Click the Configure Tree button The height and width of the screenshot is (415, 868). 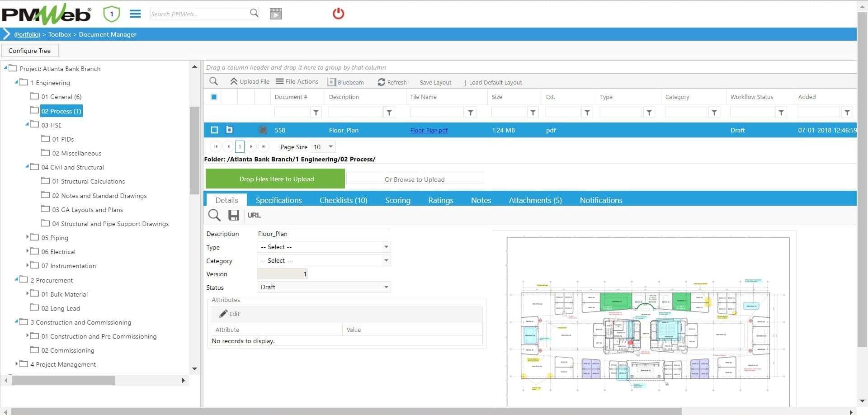(x=30, y=51)
